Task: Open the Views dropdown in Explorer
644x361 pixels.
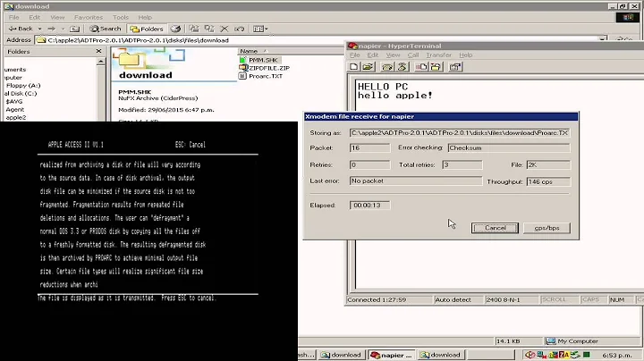Action: (260, 29)
